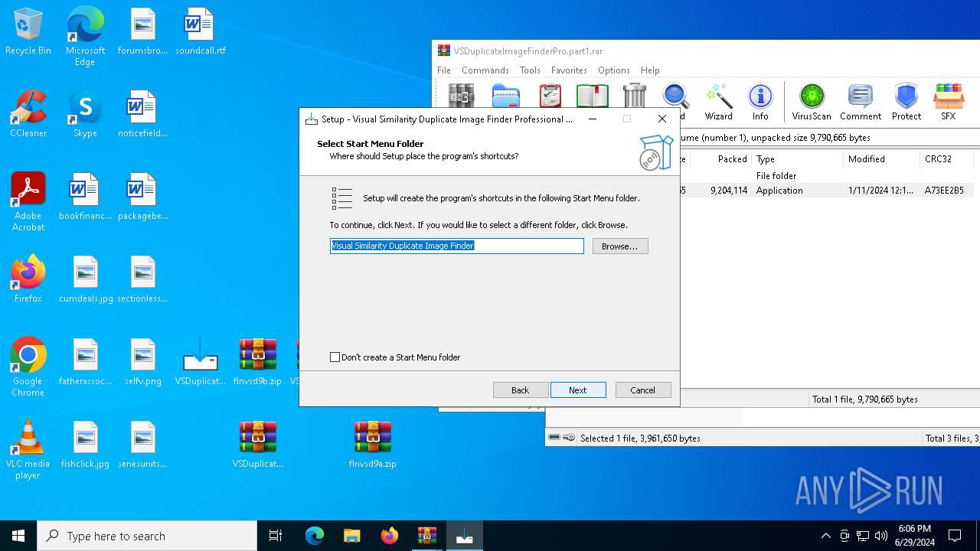This screenshot has height=551, width=980.
Task: Select the fatherassoc... image file on desktop
Action: (x=85, y=362)
